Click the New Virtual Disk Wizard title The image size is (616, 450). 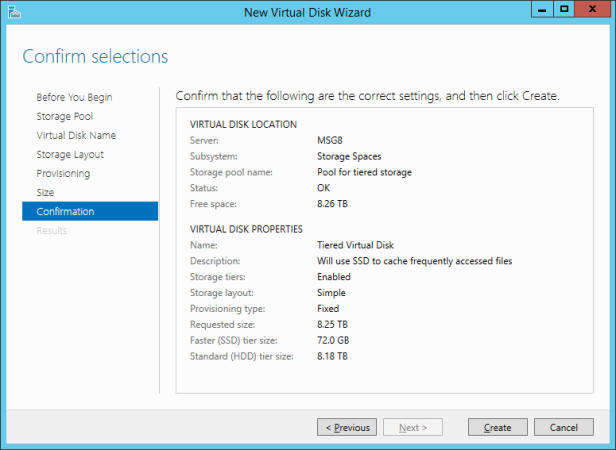coord(307,13)
